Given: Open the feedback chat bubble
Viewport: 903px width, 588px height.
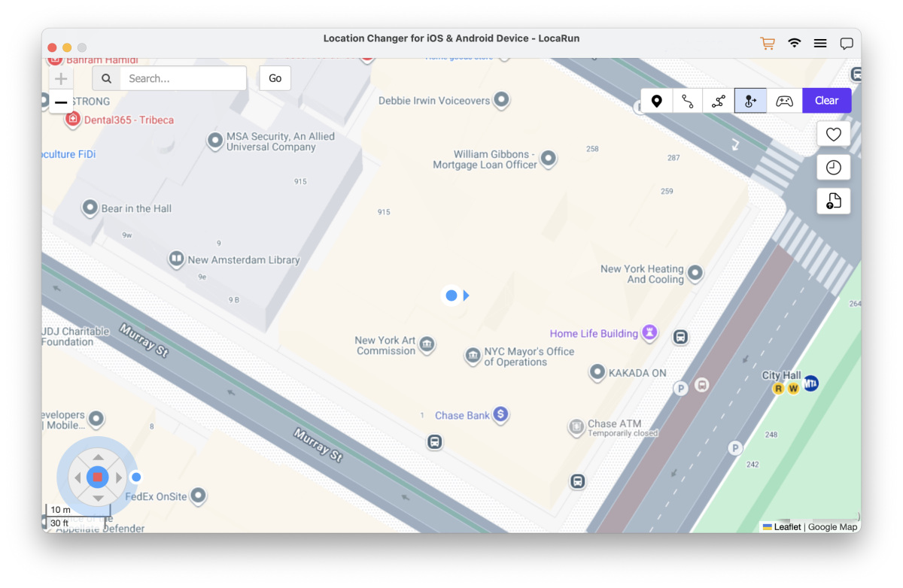Looking at the screenshot, I should [x=847, y=44].
